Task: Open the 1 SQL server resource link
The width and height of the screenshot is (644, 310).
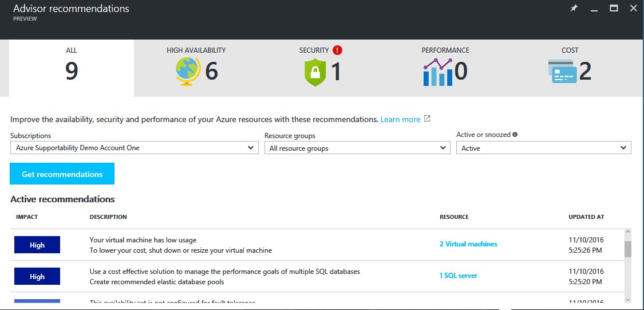Action: tap(458, 276)
